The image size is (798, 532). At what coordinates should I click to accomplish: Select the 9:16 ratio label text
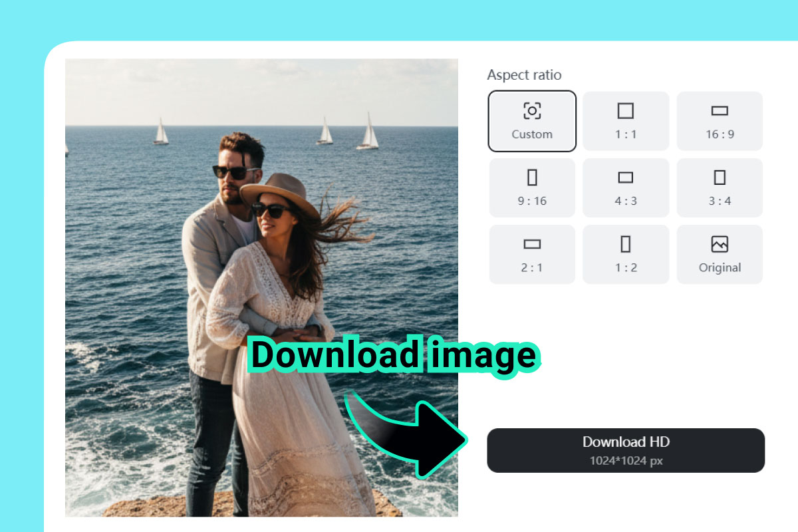(531, 200)
